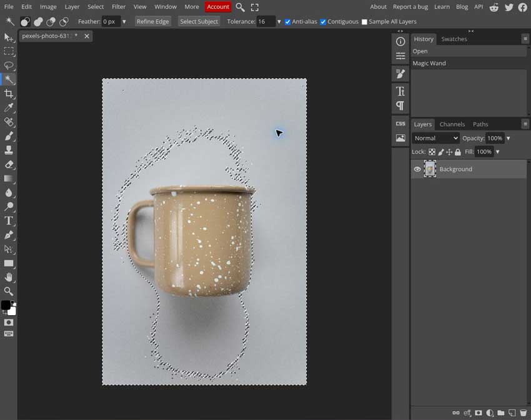This screenshot has width=531, height=420.
Task: Switch to the Channels tab
Action: [x=452, y=124]
